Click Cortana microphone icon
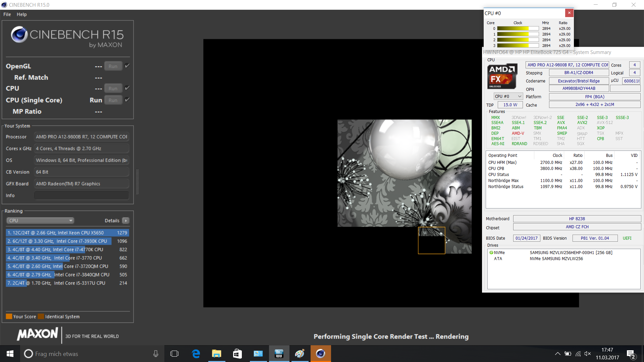Image resolution: width=644 pixels, height=362 pixels. [x=156, y=354]
